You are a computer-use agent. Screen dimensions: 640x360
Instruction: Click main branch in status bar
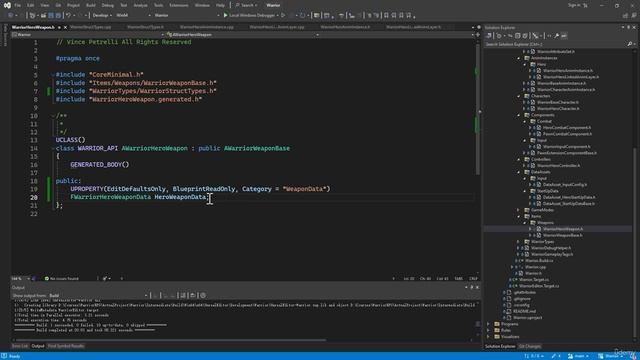click(577, 356)
